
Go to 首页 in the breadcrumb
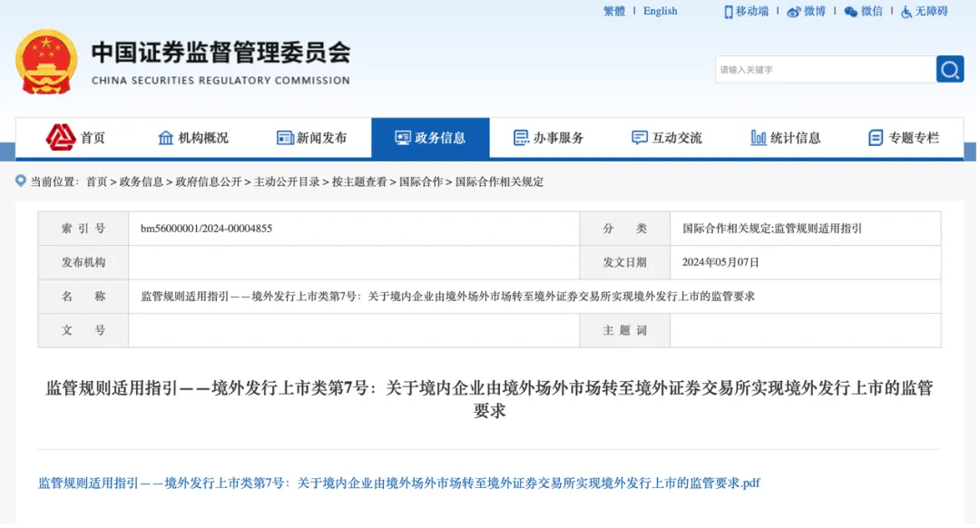[x=97, y=182]
